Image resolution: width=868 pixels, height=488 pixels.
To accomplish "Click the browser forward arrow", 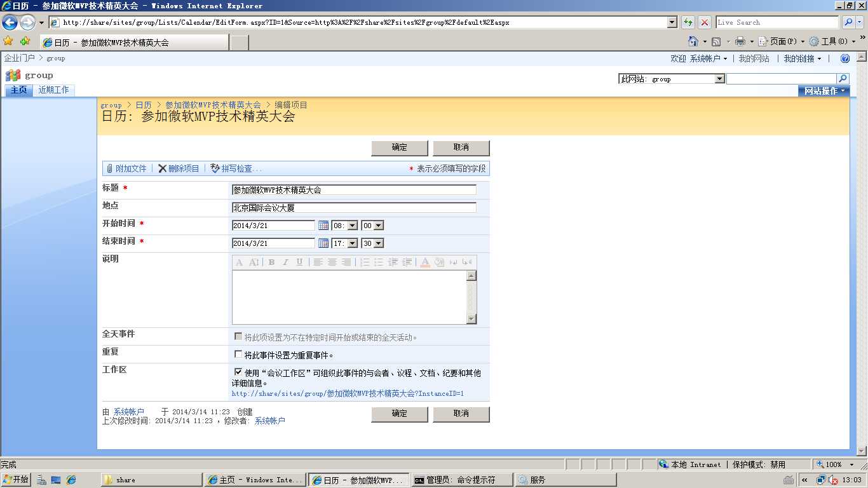I will (27, 22).
